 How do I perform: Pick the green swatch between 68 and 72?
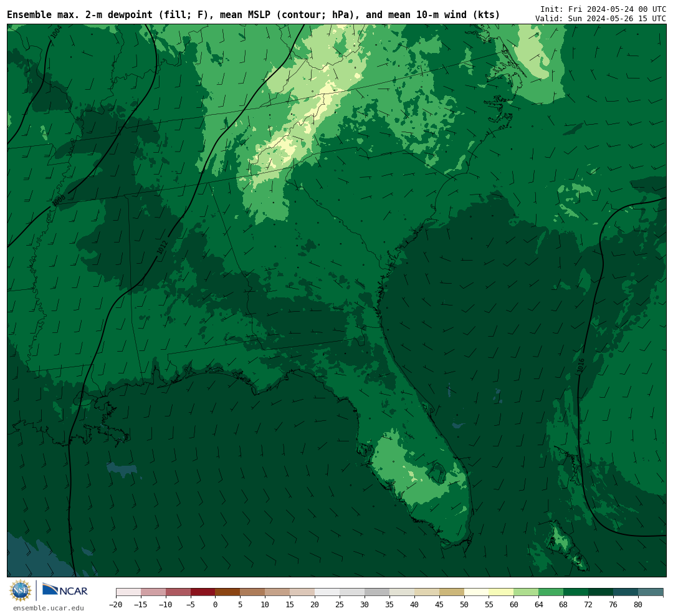tap(576, 592)
